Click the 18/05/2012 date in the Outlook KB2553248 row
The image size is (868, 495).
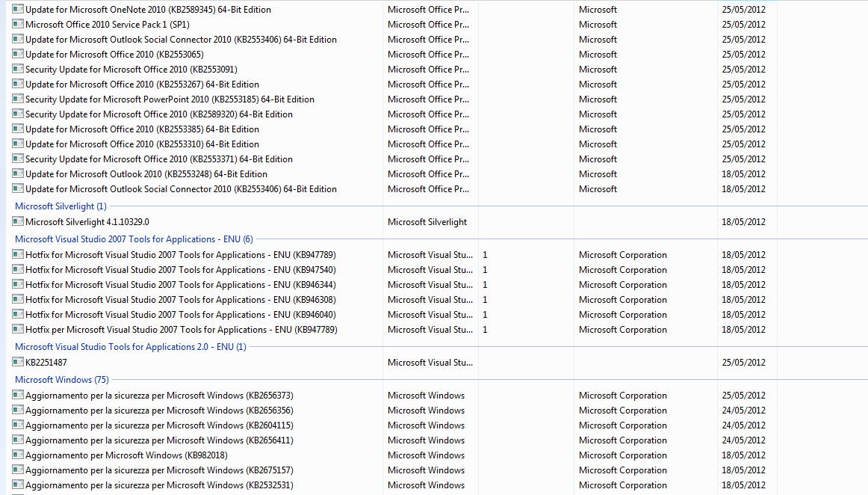tap(743, 174)
